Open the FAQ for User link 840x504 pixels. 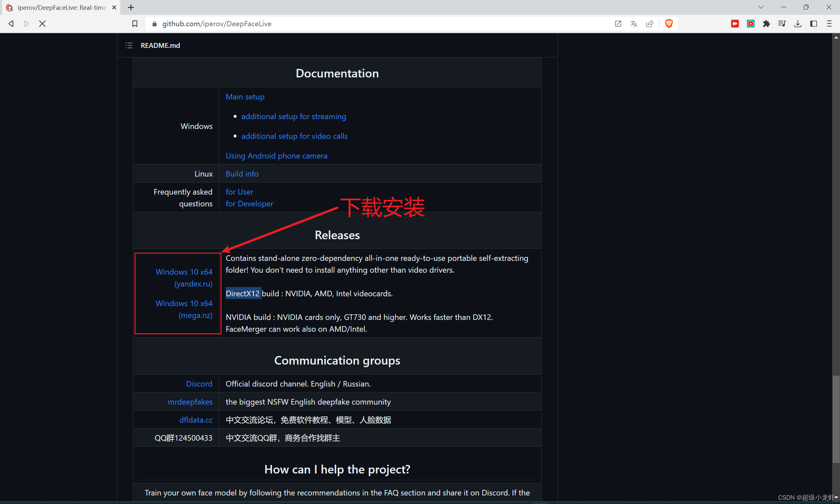point(240,192)
